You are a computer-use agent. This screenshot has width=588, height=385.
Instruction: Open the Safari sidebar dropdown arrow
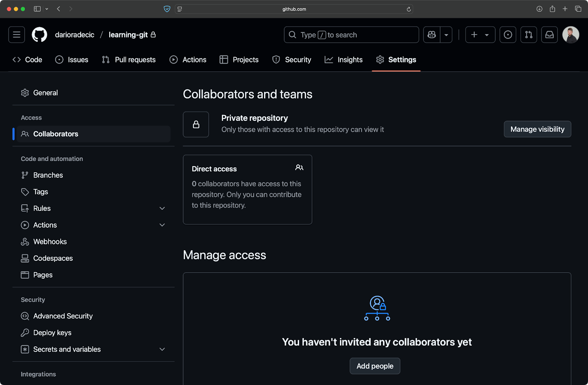[47, 9]
